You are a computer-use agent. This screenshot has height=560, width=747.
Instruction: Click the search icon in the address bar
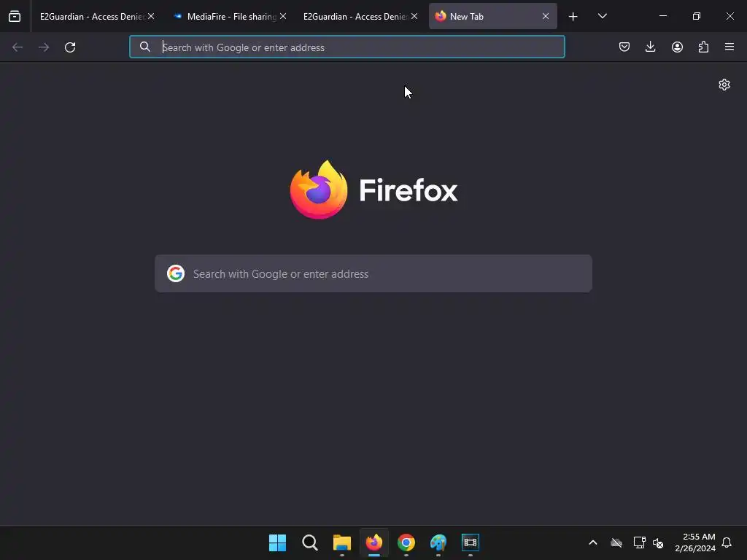[x=145, y=47]
